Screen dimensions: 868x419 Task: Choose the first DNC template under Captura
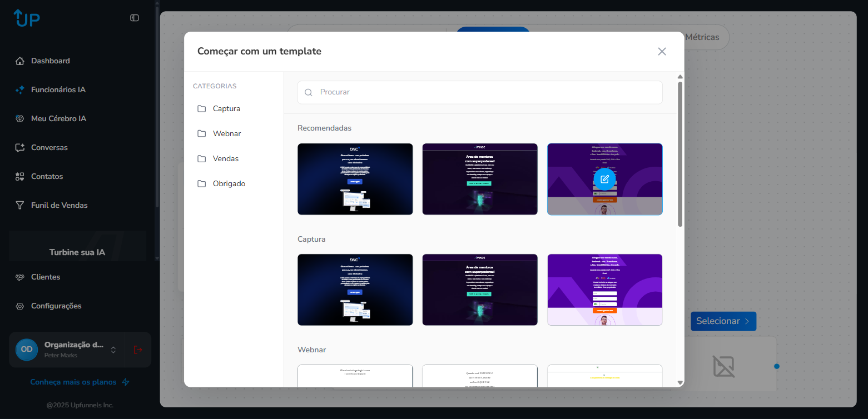[x=355, y=290]
